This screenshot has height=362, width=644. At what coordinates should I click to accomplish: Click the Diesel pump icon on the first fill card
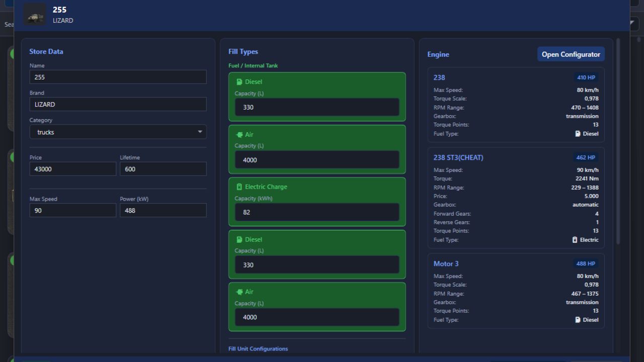[x=239, y=81]
